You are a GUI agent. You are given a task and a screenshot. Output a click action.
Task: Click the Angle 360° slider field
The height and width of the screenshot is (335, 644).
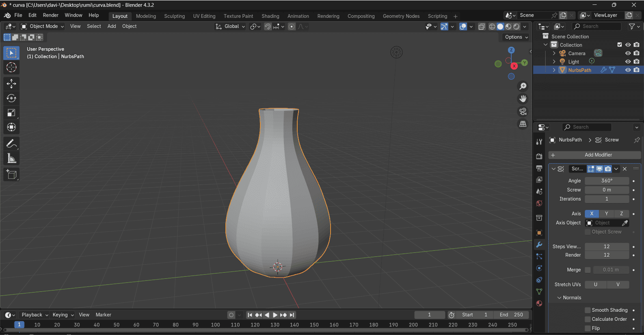[607, 181]
